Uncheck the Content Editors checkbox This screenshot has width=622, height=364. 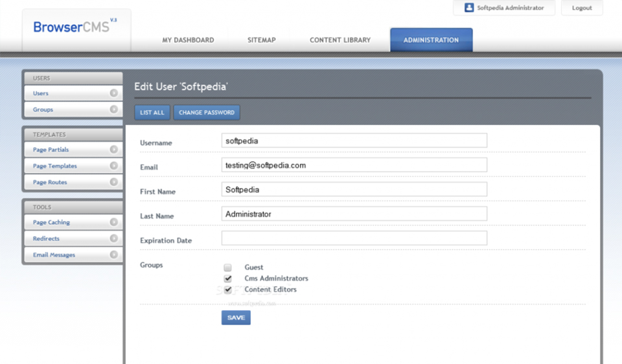pyautogui.click(x=227, y=290)
